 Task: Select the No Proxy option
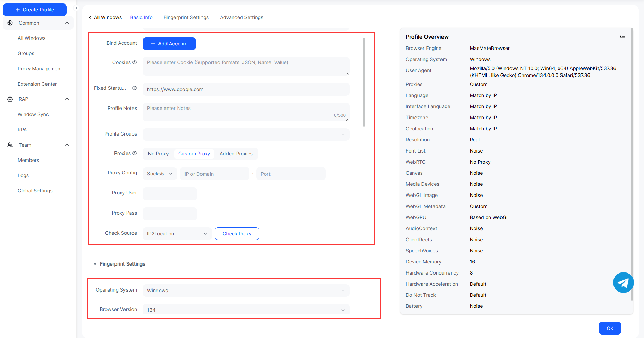158,154
